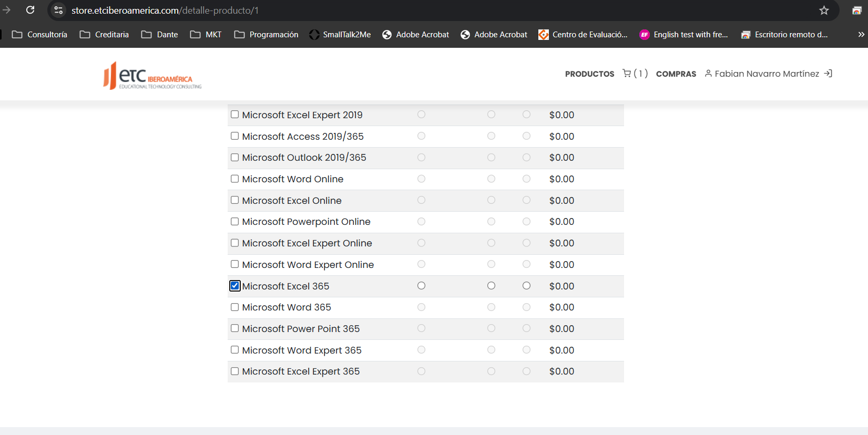Image resolution: width=868 pixels, height=435 pixels.
Task: Select first radio in Excel Expert 2019 row
Action: tap(421, 115)
